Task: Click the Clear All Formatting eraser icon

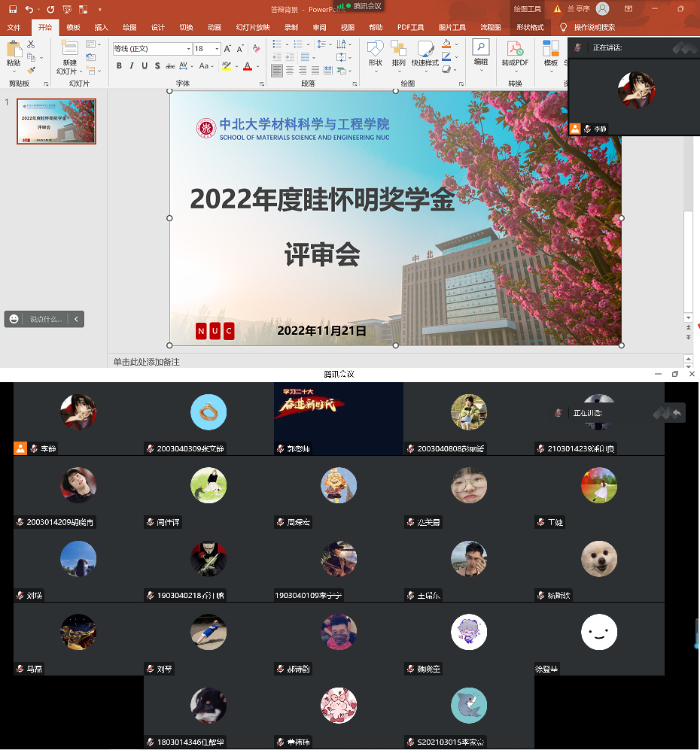Action: click(x=256, y=48)
